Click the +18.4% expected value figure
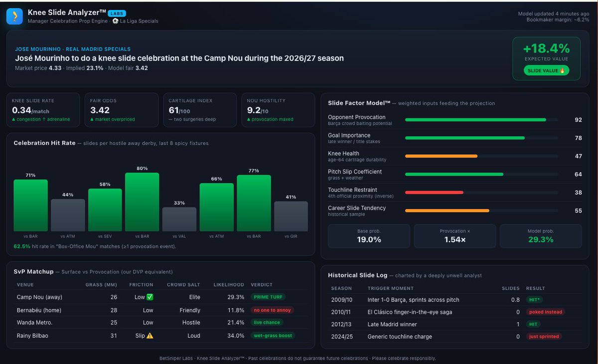This screenshot has height=364, width=598. point(546,48)
